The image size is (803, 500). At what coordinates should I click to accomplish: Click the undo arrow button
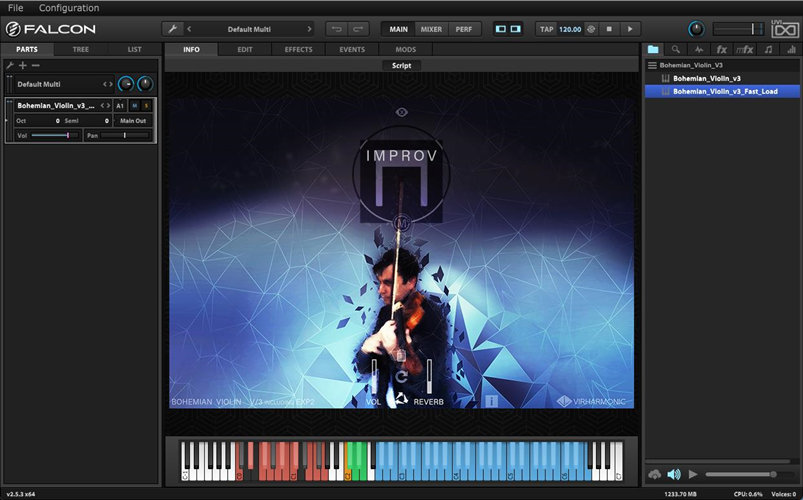click(337, 29)
